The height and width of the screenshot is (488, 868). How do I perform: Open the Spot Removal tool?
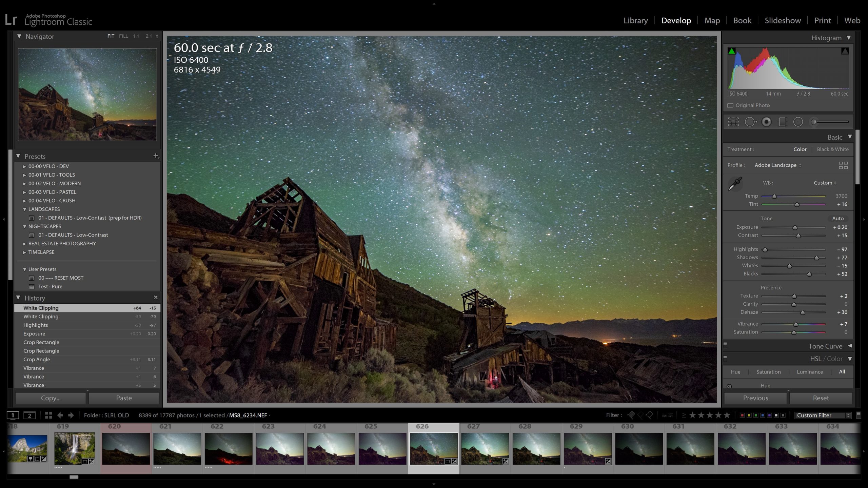click(x=750, y=121)
